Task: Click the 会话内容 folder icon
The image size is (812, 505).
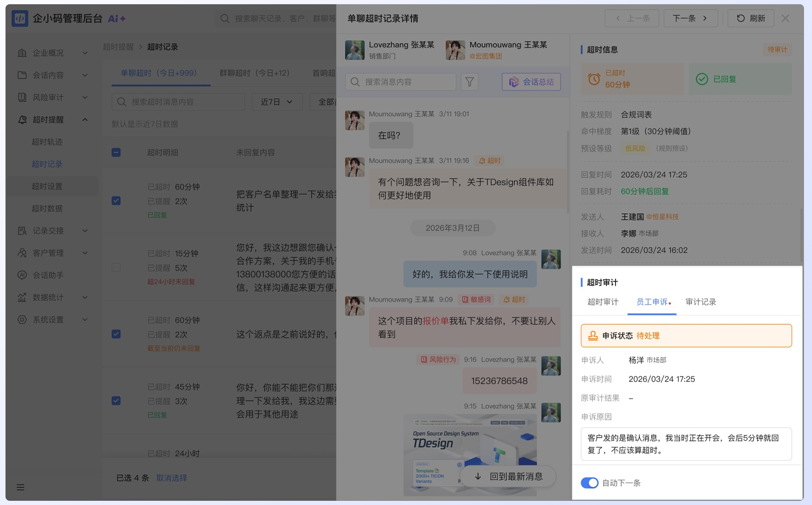Action: coord(22,75)
